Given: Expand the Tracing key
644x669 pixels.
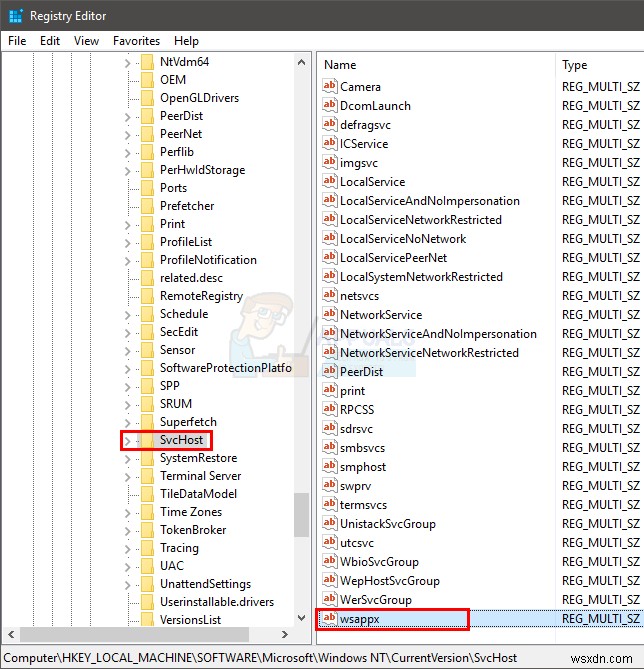Looking at the screenshot, I should (x=127, y=549).
